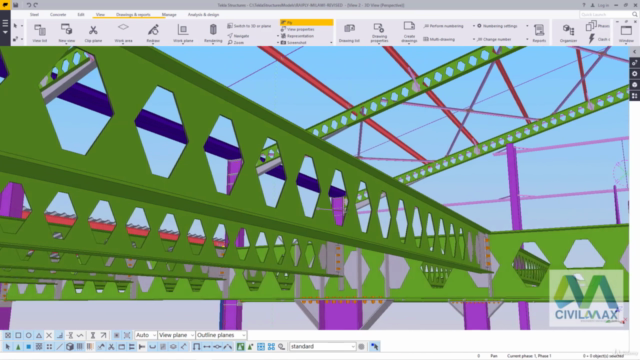
Task: Open the View list tool
Action: pos(40,33)
